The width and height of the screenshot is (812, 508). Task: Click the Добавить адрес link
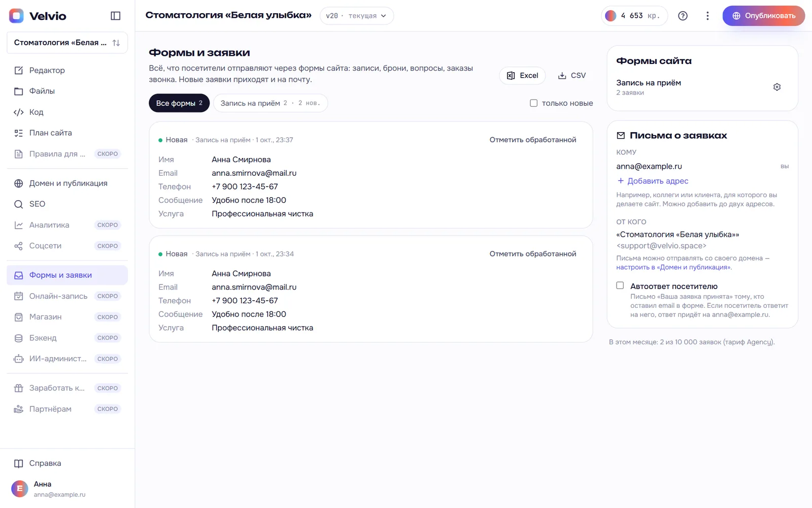click(653, 181)
